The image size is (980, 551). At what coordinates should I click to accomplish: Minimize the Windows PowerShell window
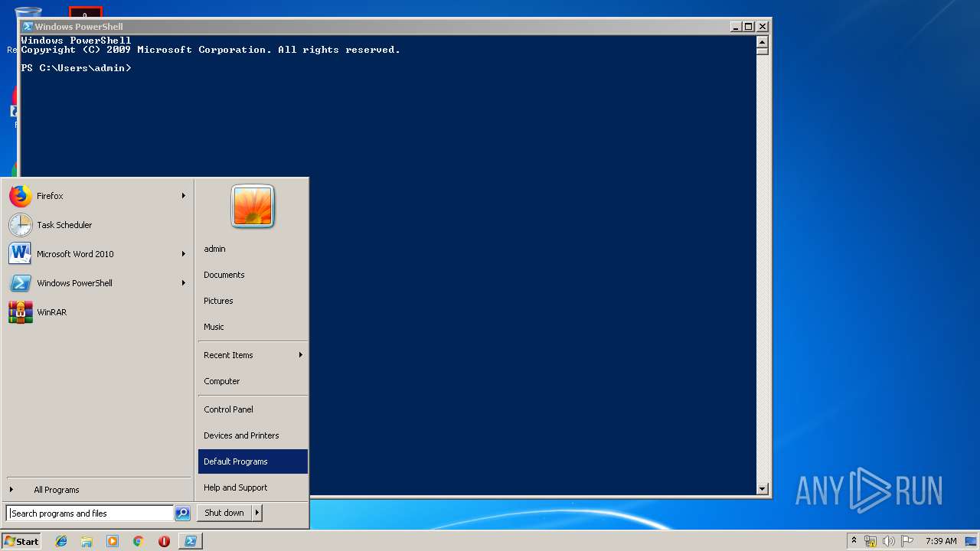click(x=736, y=26)
